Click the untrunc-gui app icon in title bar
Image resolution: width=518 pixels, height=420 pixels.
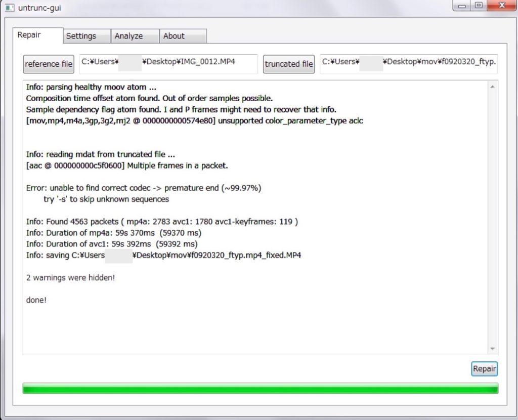9,8
